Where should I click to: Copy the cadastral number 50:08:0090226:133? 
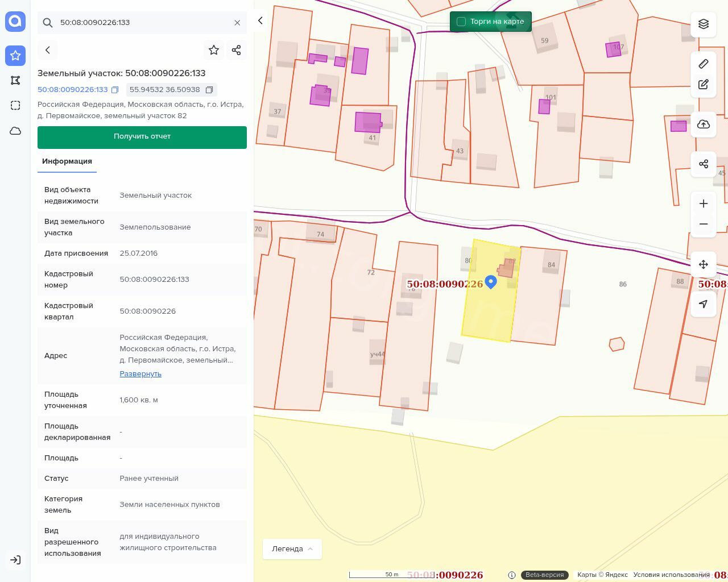[x=115, y=90]
